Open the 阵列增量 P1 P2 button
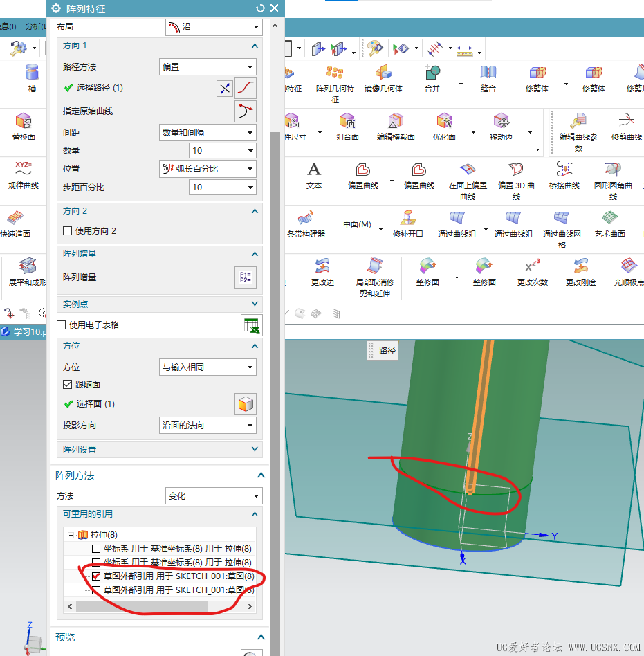644x656 pixels. pyautogui.click(x=246, y=277)
